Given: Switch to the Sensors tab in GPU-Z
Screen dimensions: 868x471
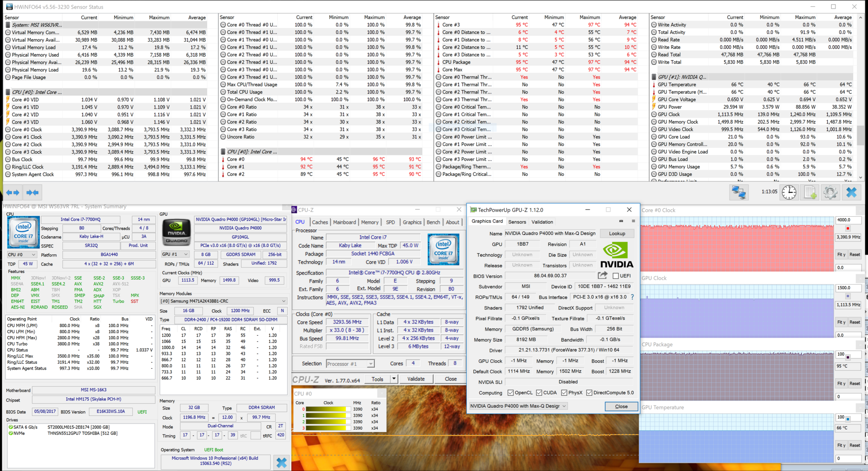Looking at the screenshot, I should pyautogui.click(x=517, y=222).
